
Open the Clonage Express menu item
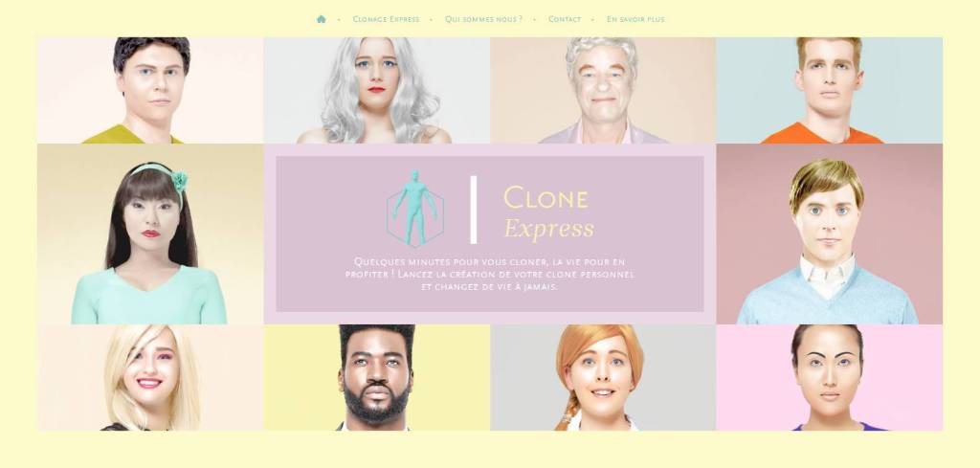(387, 19)
